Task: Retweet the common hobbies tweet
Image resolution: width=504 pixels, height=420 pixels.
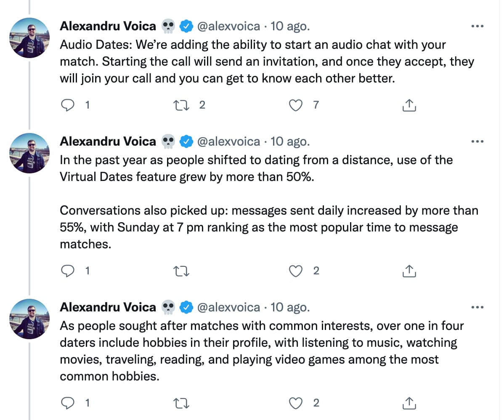Action: 182,403
